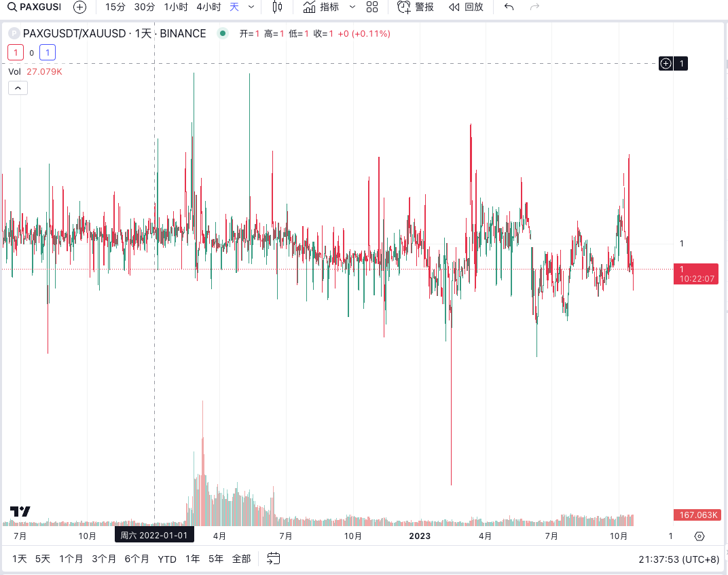Set range to 全部
The height and width of the screenshot is (575, 728).
(x=242, y=559)
